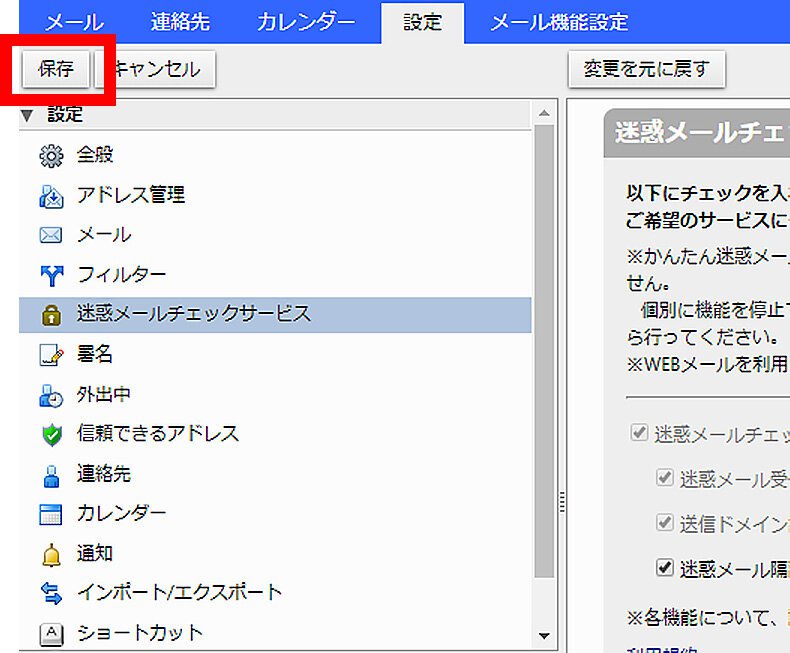Select the green shield icon for 信頼できるアドレス

click(x=50, y=434)
